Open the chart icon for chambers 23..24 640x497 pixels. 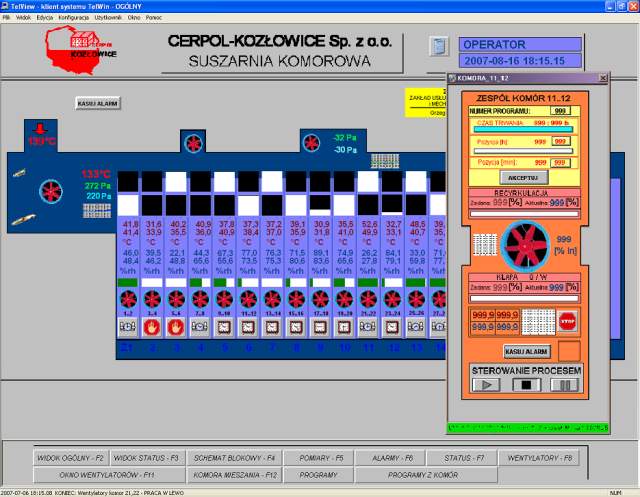click(392, 327)
